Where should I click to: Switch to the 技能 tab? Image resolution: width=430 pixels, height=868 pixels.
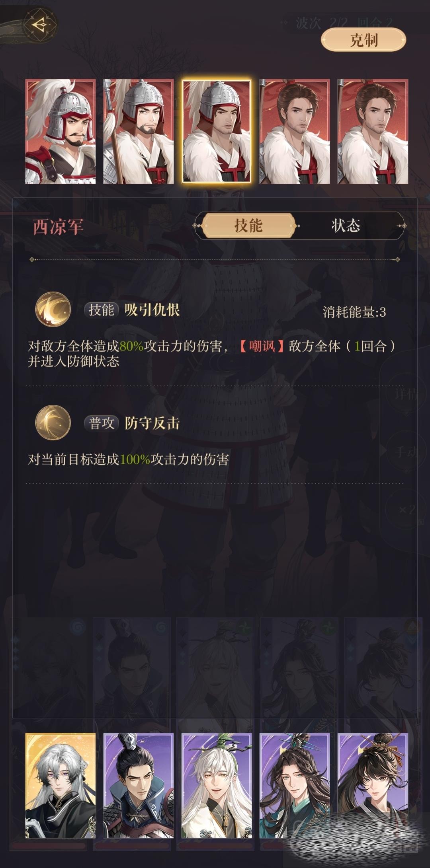click(249, 226)
